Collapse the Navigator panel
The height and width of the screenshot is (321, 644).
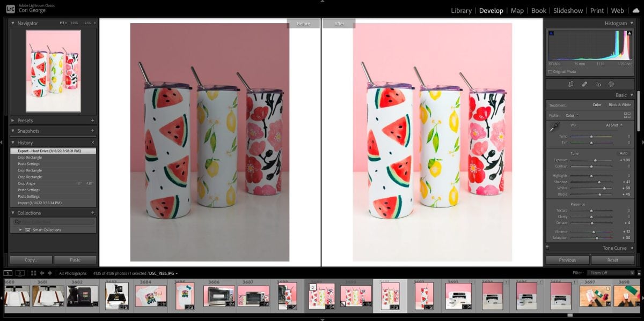point(13,24)
